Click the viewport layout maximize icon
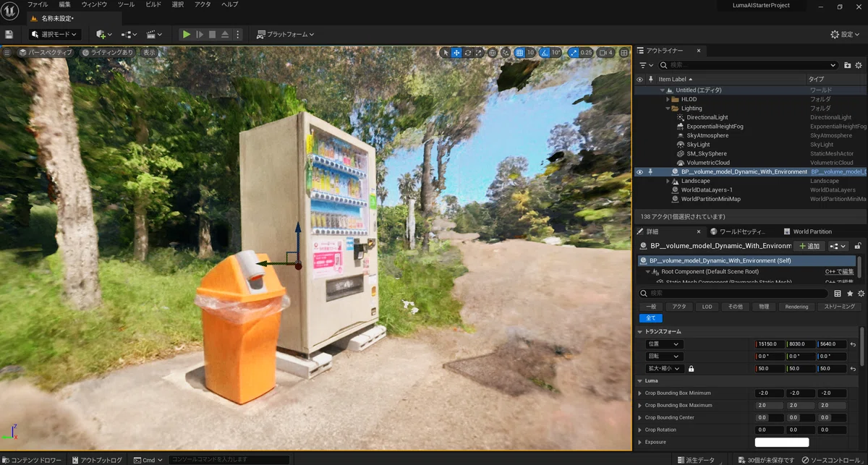Viewport: 868px width, 465px height. 624,52
